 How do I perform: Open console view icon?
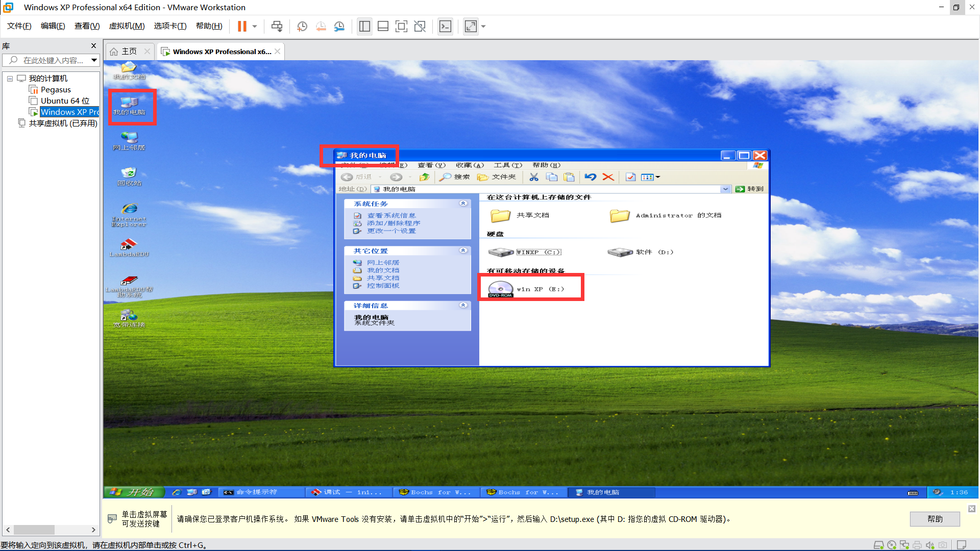click(445, 26)
